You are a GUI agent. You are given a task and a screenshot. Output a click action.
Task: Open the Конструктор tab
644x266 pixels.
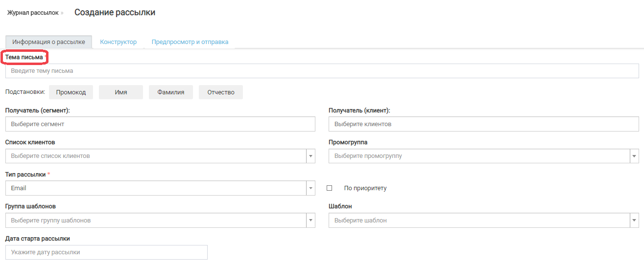[x=118, y=42]
